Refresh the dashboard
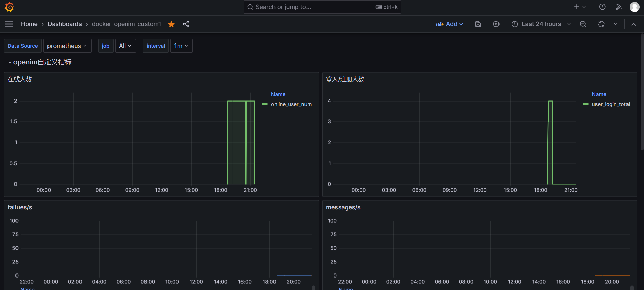Screen dimensions: 644x290 601,24
